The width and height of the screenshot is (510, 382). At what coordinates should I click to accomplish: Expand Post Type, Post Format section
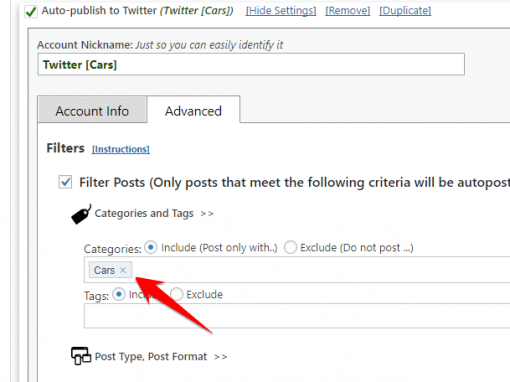[161, 357]
